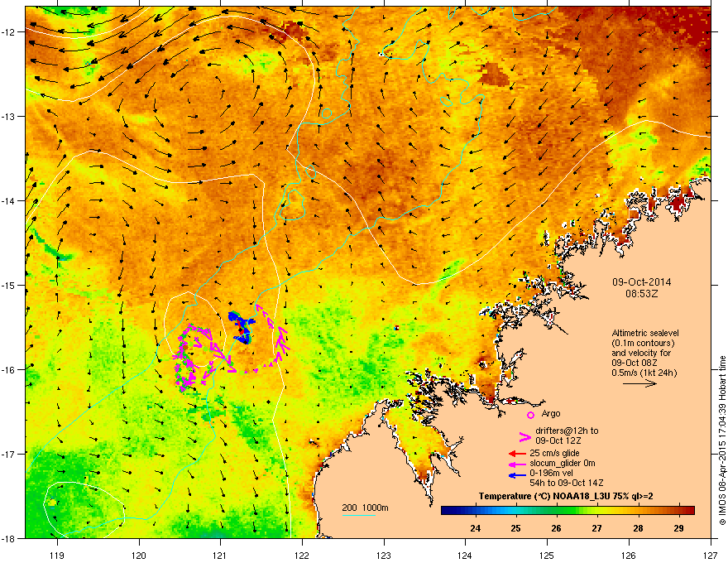Select the 'Argo' legend label
The width and height of the screenshot is (728, 563).
(x=551, y=413)
